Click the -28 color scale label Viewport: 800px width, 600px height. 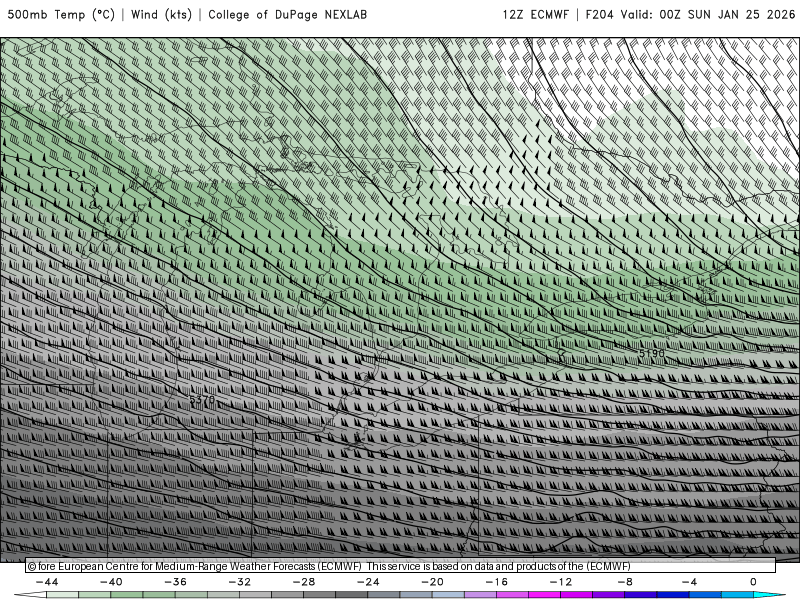point(304,582)
